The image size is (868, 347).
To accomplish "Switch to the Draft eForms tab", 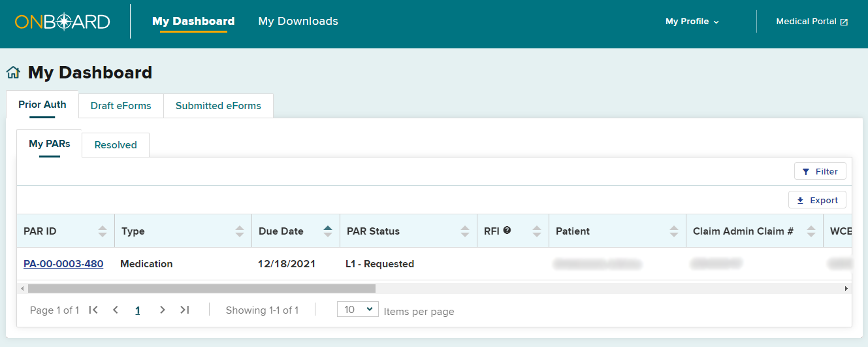I will coord(121,106).
